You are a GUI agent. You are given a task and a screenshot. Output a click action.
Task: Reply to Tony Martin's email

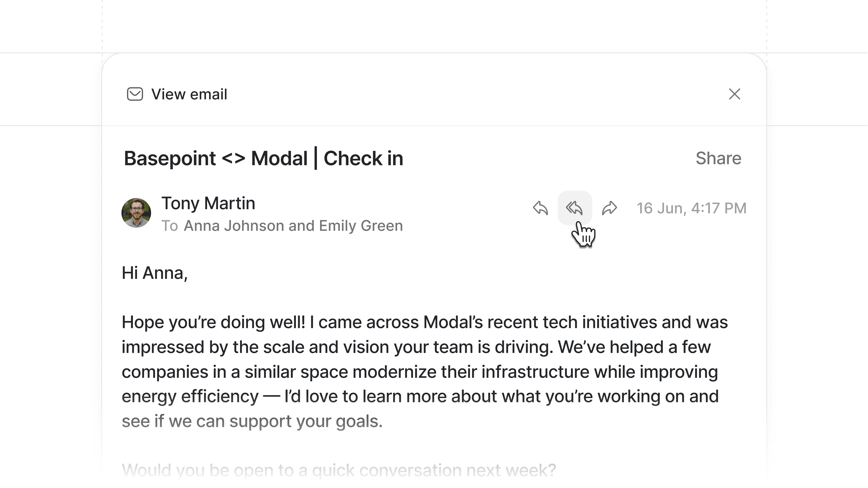click(540, 208)
